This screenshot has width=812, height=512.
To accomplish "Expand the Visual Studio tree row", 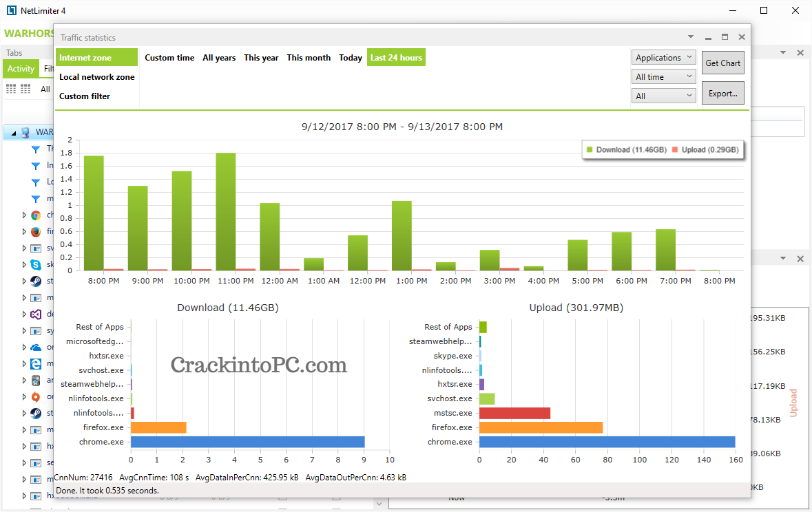I will point(24,314).
